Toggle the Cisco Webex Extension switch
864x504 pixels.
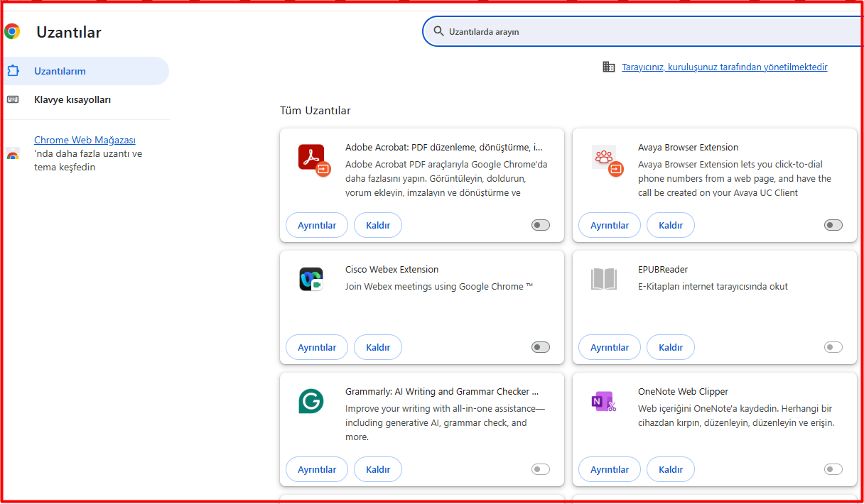pos(541,347)
